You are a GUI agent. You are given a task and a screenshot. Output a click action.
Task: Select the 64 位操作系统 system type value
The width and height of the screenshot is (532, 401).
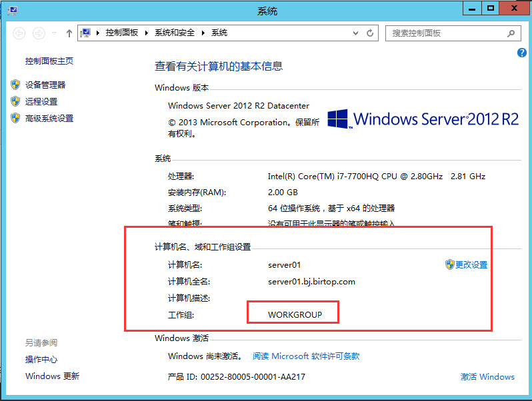(331, 208)
